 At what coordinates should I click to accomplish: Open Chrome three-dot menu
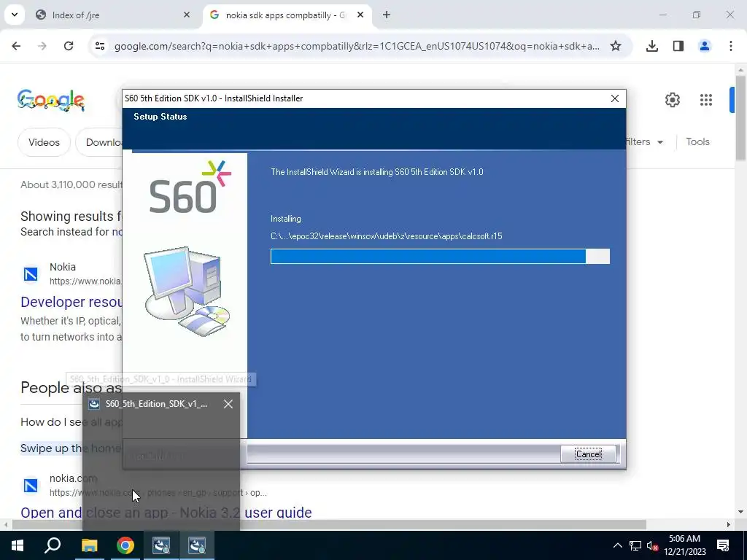click(731, 46)
